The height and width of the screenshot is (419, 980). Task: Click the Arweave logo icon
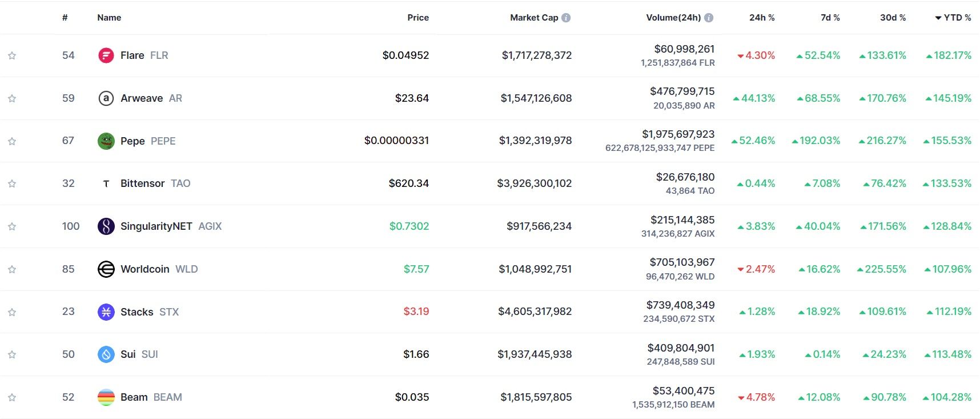(106, 98)
